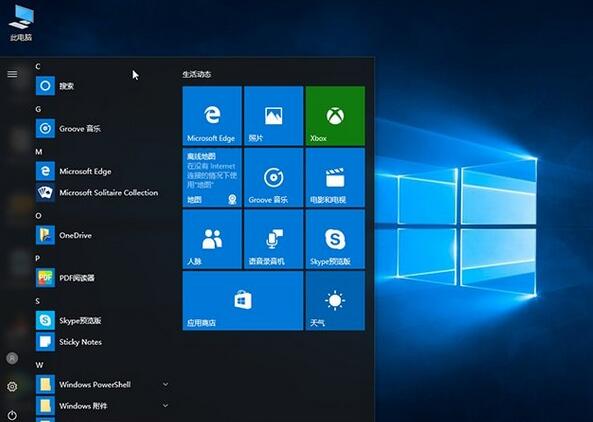Open the 搜索 app icon in list

45,86
